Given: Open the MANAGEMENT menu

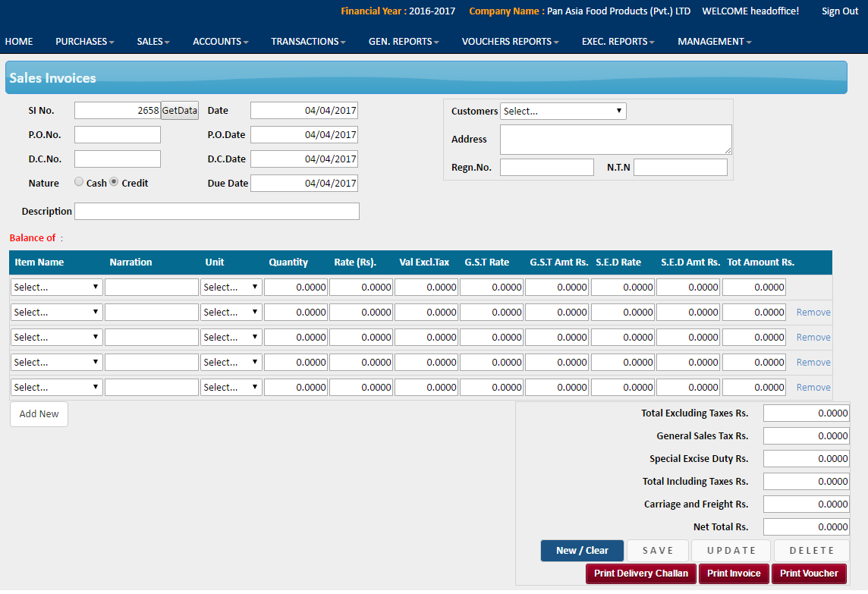Looking at the screenshot, I should pos(714,42).
